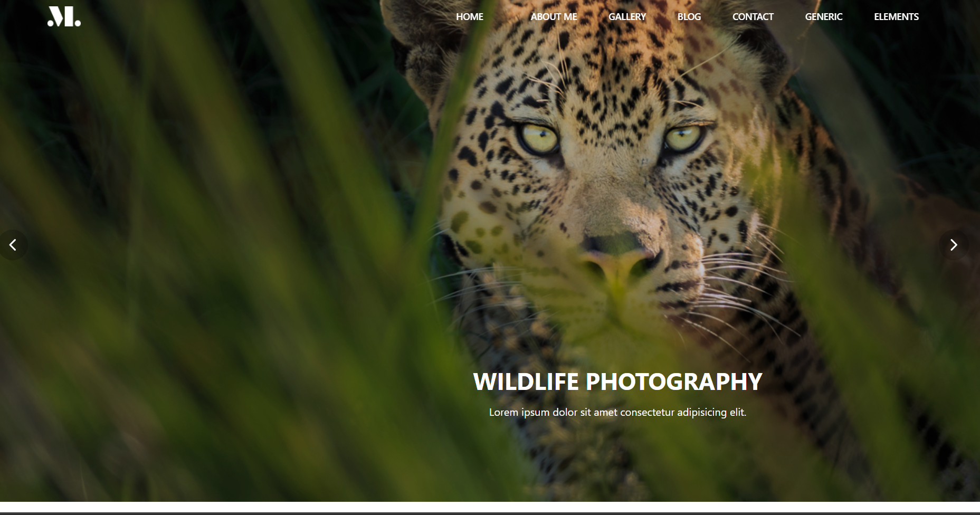Open the ELEMENTS page
Screen dimensions: 980x515
click(896, 16)
